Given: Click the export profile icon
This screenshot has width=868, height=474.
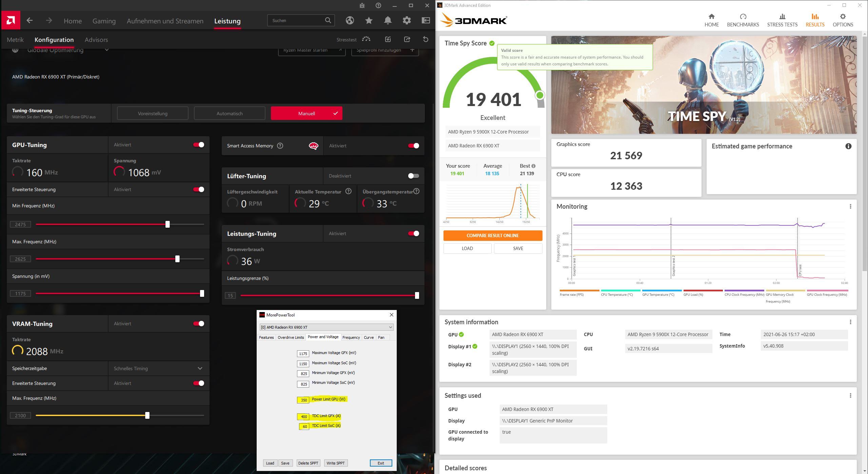Looking at the screenshot, I should pos(407,39).
